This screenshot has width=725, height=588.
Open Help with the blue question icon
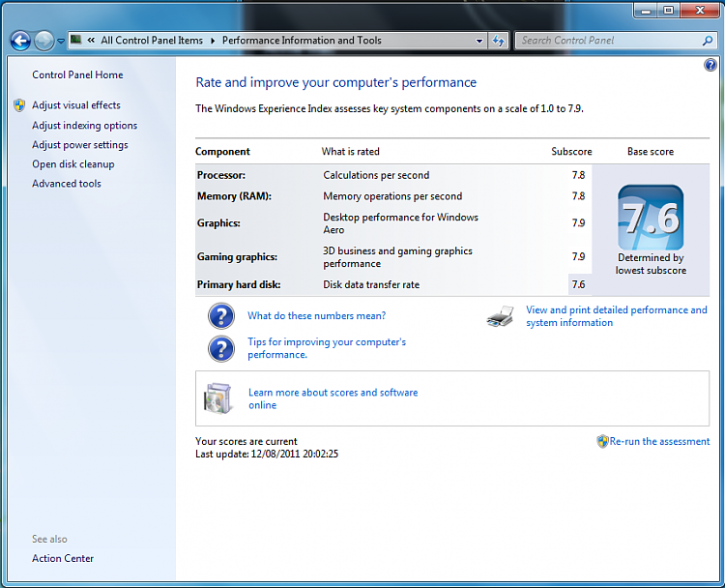(710, 65)
